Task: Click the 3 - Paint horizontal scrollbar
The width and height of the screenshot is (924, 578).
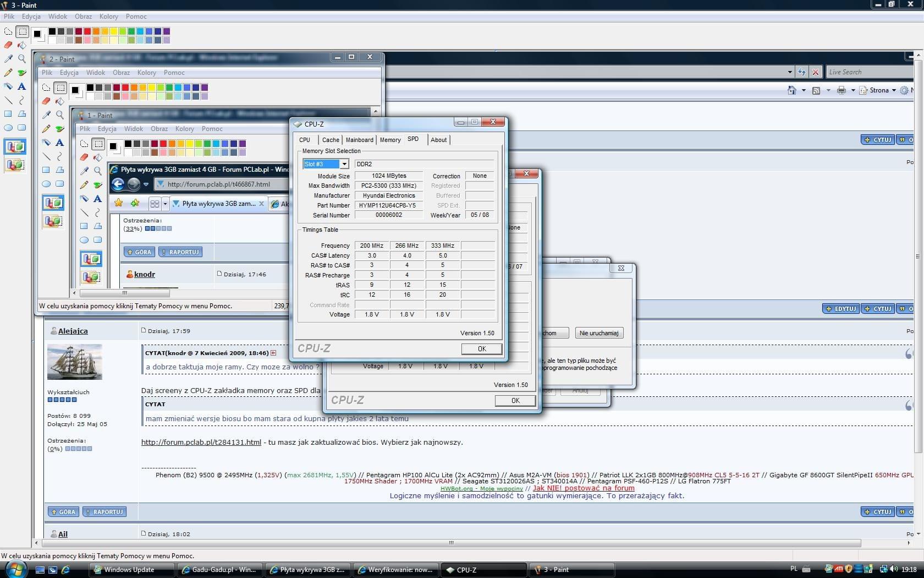Action: [x=451, y=543]
